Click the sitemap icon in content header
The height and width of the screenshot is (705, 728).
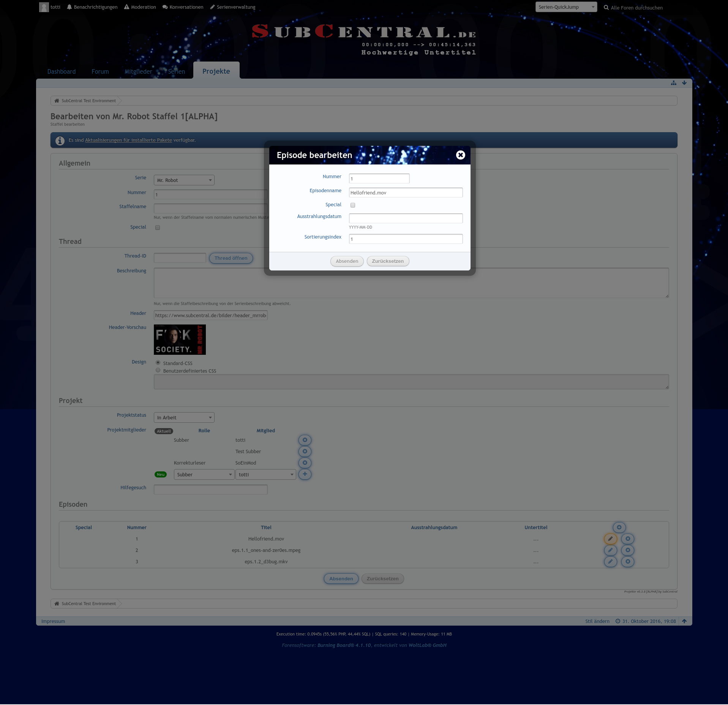point(673,83)
